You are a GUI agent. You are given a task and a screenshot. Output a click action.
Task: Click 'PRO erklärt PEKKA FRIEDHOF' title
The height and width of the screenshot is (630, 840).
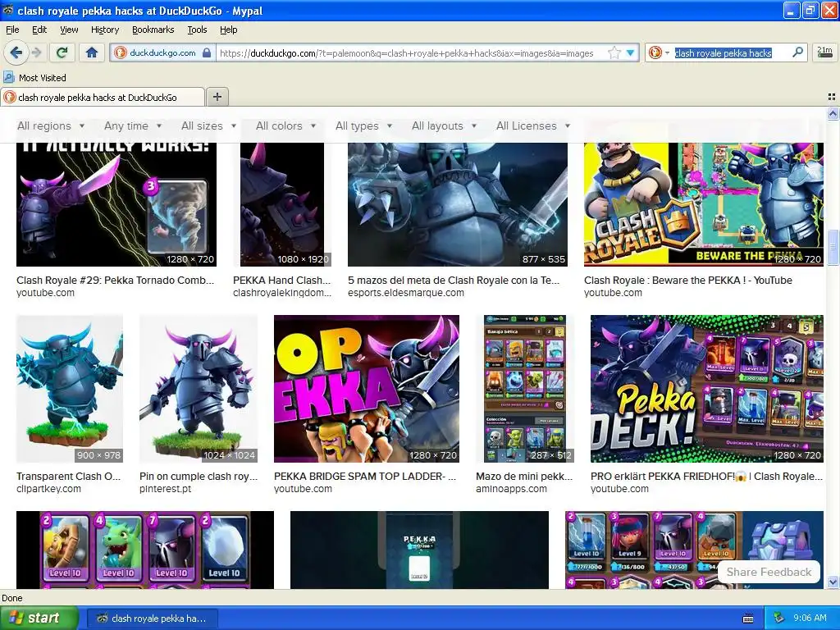click(x=706, y=477)
